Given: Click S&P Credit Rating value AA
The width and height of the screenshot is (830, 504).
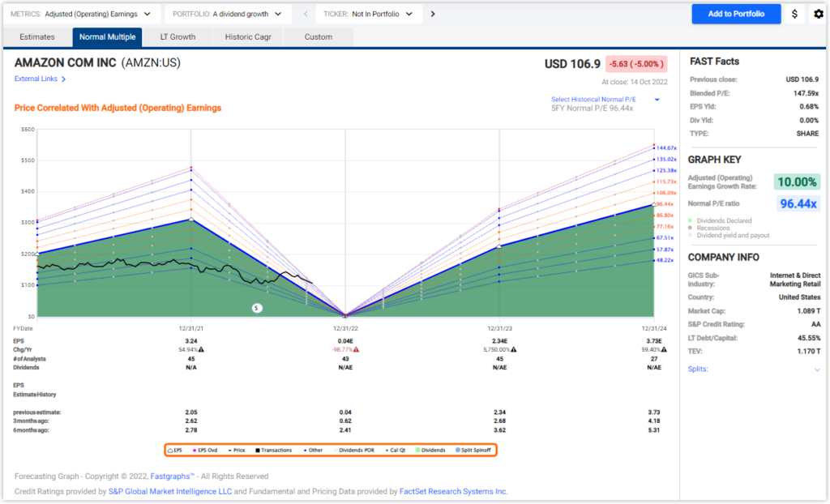Looking at the screenshot, I should click(815, 325).
